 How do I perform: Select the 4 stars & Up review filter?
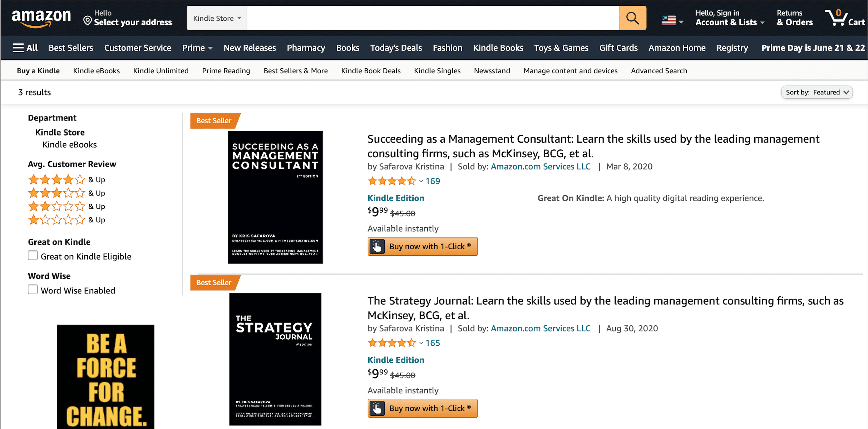point(56,179)
